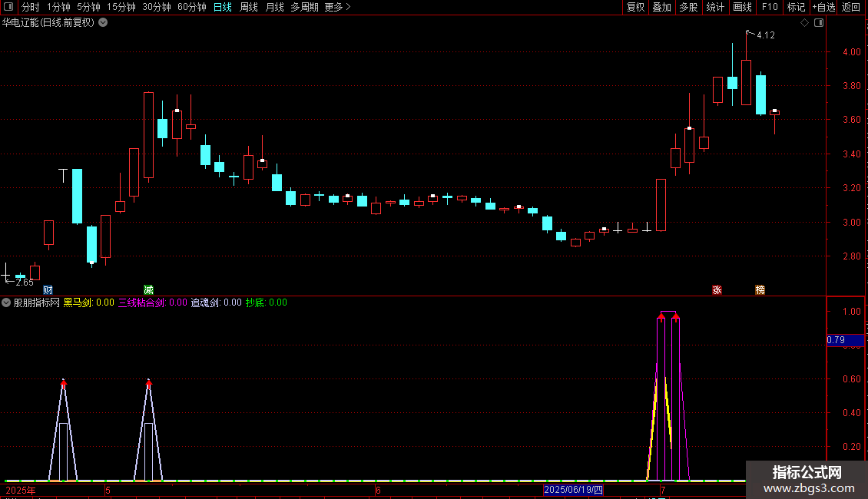Click the 叠加 overlay button
Viewport: 868px width, 499px height.
click(662, 7)
